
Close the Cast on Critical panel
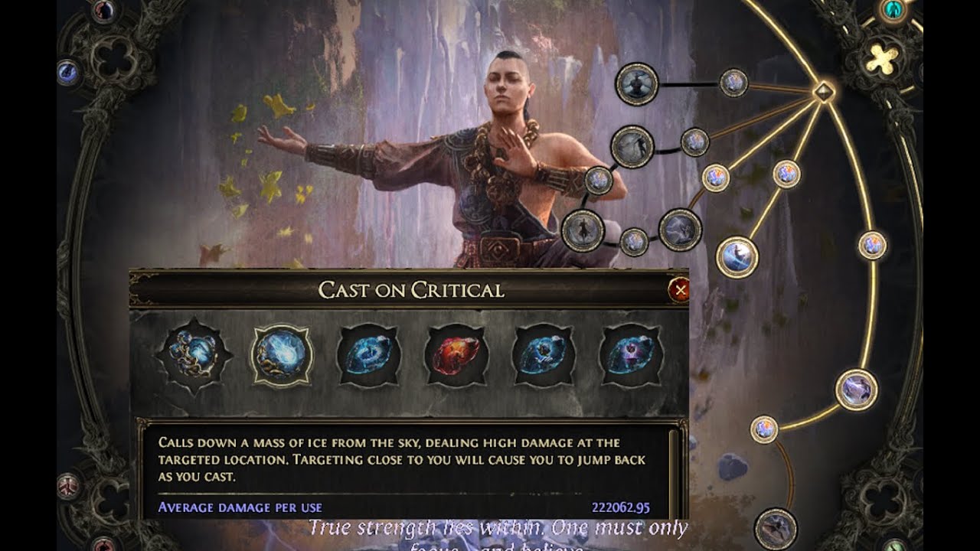coord(678,289)
